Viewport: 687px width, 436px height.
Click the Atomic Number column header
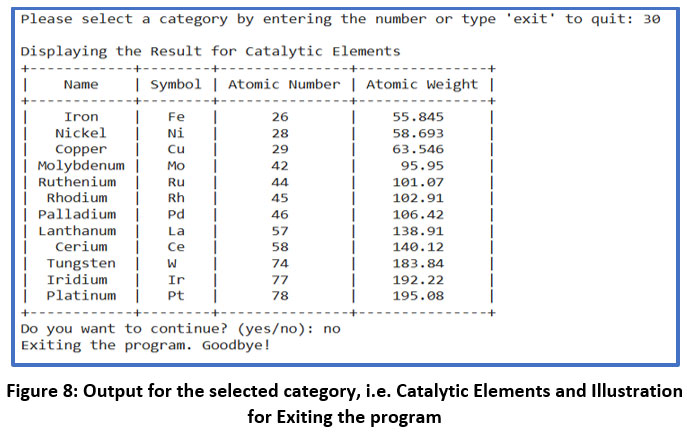tap(284, 85)
